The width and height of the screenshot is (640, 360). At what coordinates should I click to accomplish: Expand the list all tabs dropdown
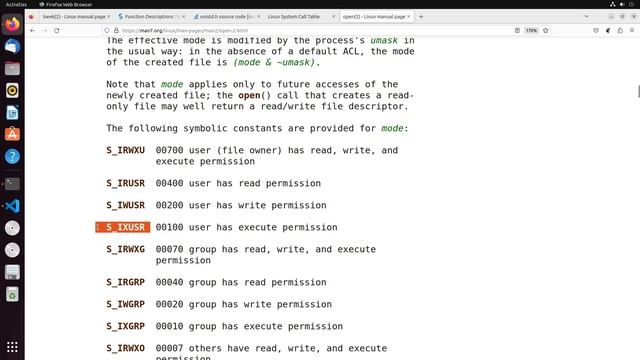tap(587, 17)
